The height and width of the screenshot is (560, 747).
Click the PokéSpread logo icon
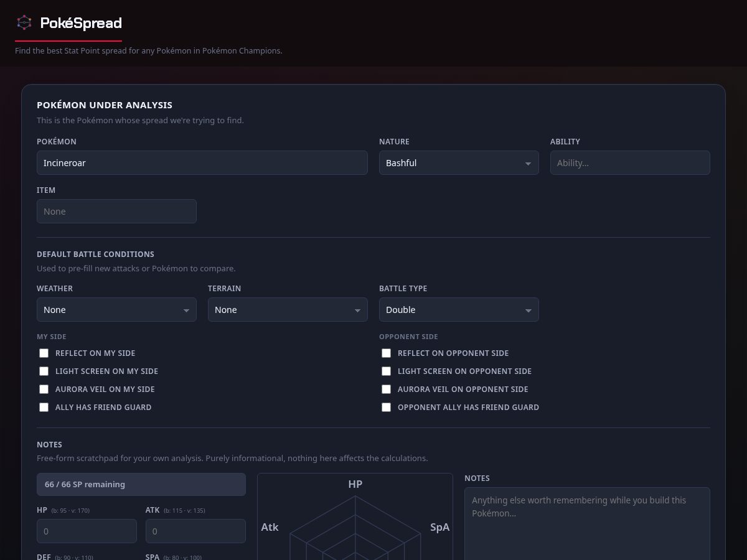click(24, 23)
